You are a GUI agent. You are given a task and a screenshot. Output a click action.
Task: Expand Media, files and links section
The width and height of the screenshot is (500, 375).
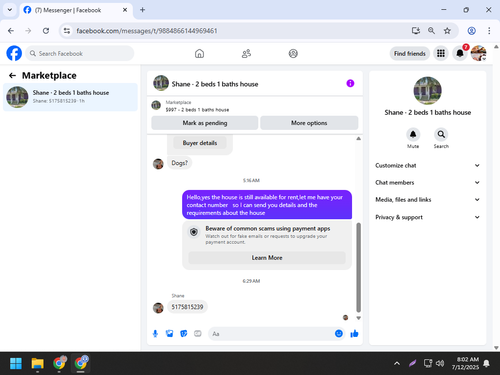pyautogui.click(x=427, y=200)
